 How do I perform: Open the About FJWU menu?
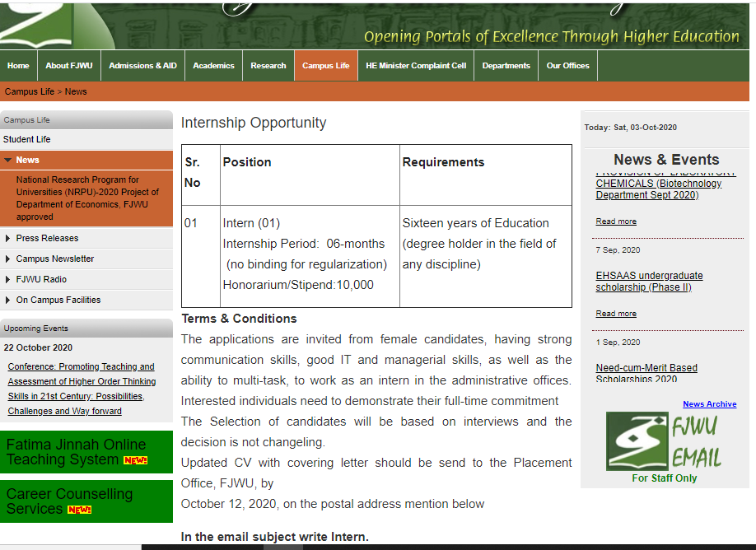click(69, 66)
